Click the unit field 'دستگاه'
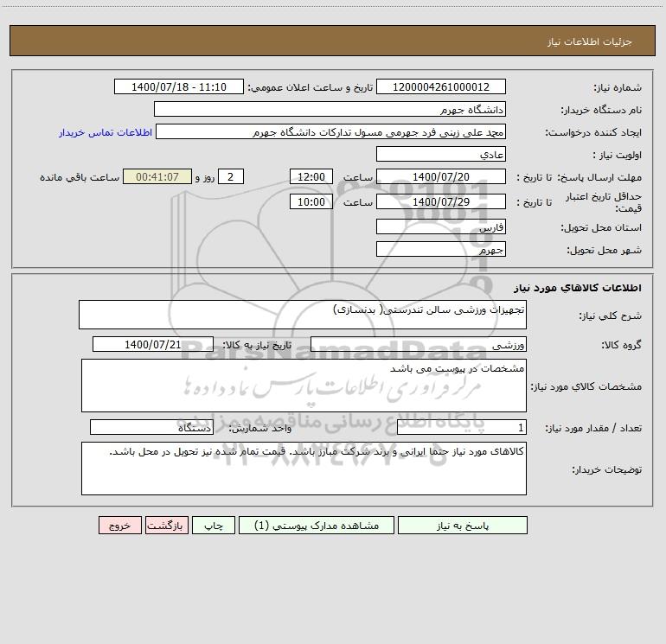Image resolution: width=666 pixels, height=644 pixels. point(151,427)
